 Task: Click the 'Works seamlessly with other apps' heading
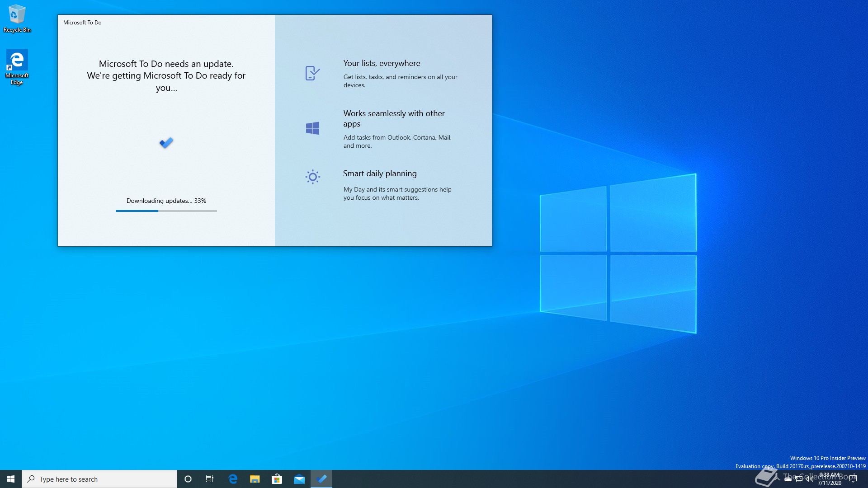[394, 118]
